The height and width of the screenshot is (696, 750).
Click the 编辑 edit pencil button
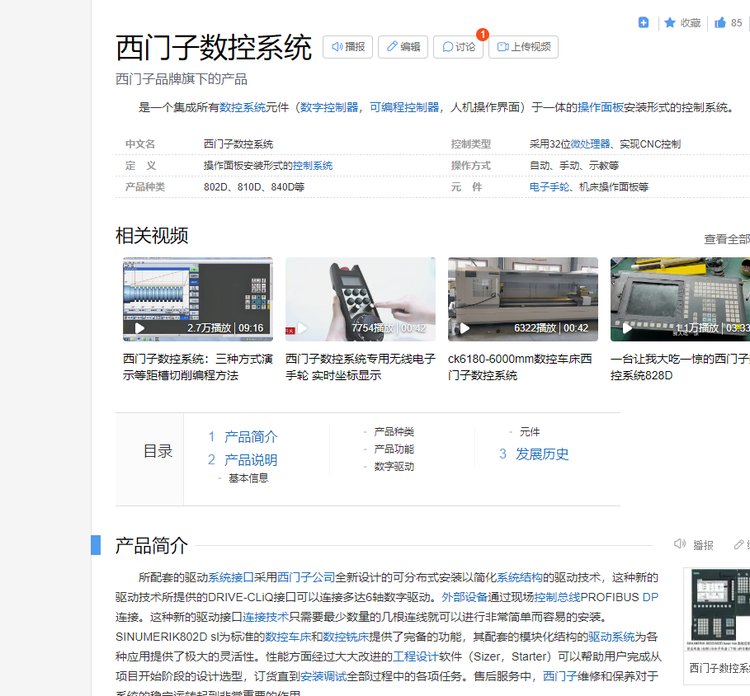coord(403,47)
